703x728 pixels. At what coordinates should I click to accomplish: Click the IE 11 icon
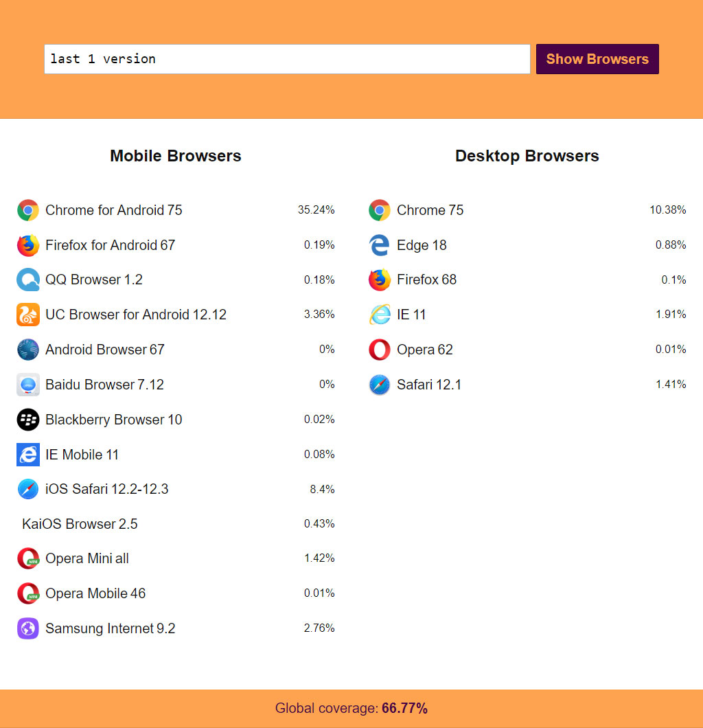click(x=380, y=315)
